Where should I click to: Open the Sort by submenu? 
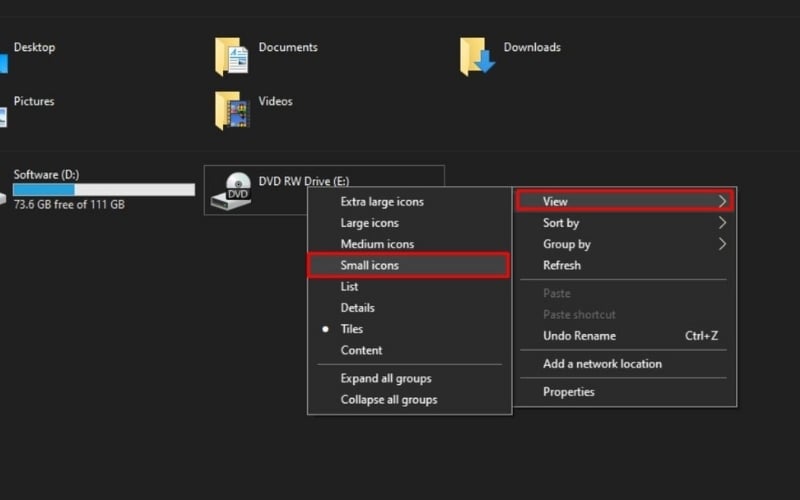tap(625, 223)
